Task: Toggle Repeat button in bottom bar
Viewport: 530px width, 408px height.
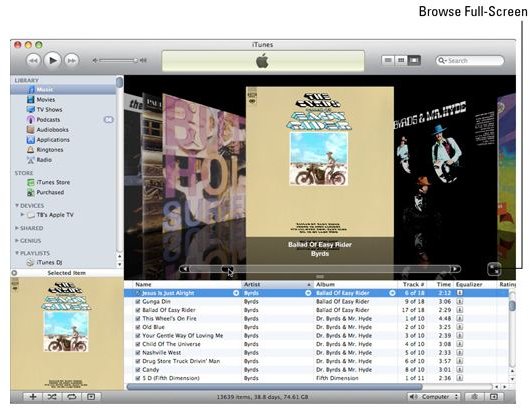Action: (71, 397)
